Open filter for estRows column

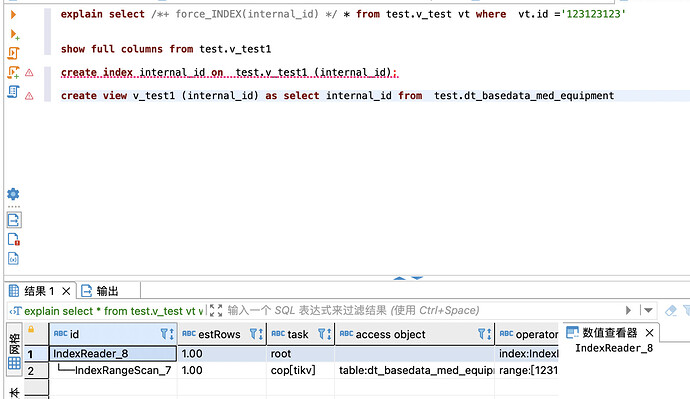(257, 334)
